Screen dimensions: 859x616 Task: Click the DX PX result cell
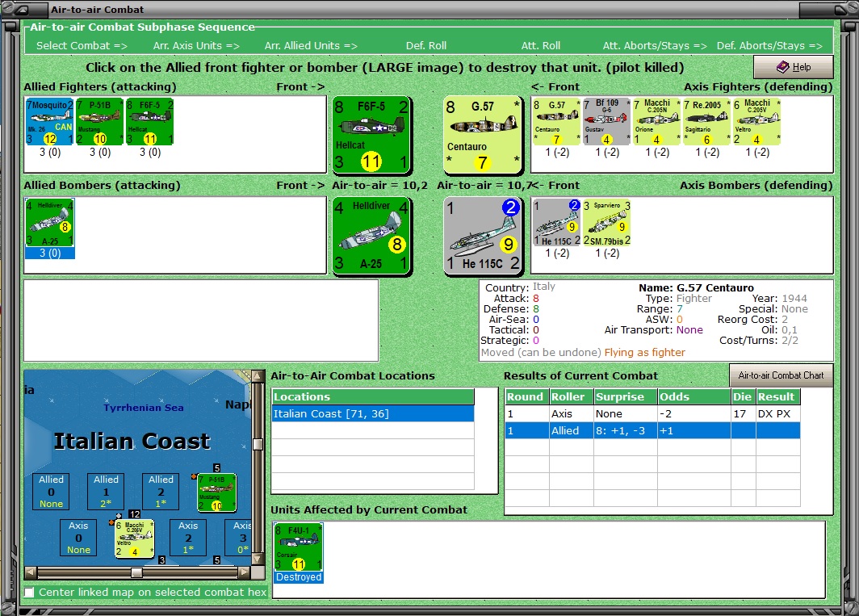[x=777, y=414]
